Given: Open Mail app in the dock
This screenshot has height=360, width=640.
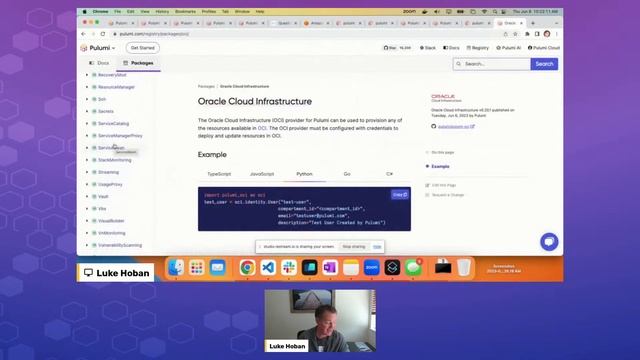Looking at the screenshot, I should click(x=218, y=268).
